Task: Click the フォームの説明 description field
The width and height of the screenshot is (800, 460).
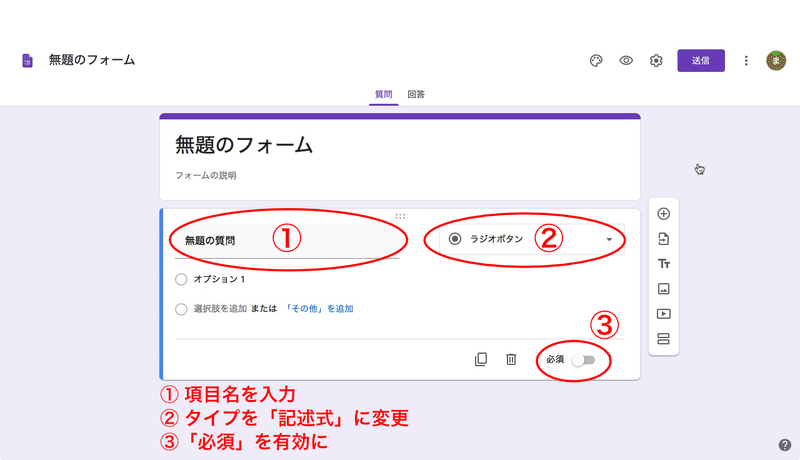Action: (206, 175)
